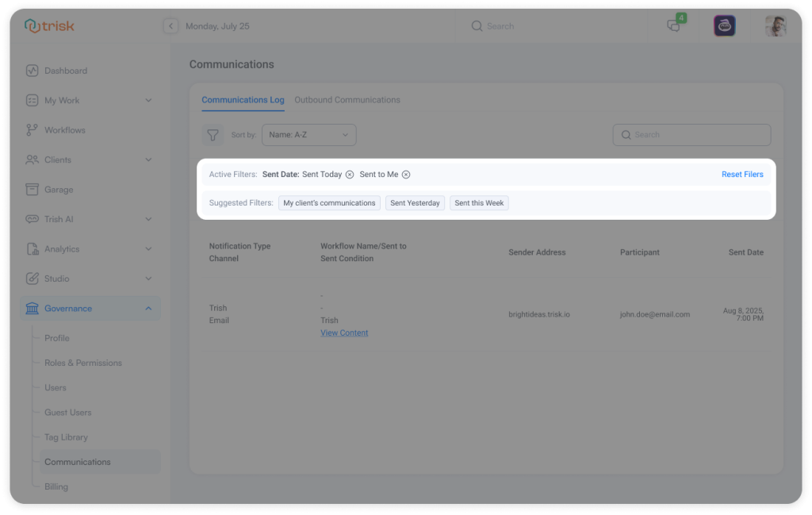The height and width of the screenshot is (515, 812).
Task: Open the Sort by Name: A-Z dropdown
Action: (x=308, y=135)
